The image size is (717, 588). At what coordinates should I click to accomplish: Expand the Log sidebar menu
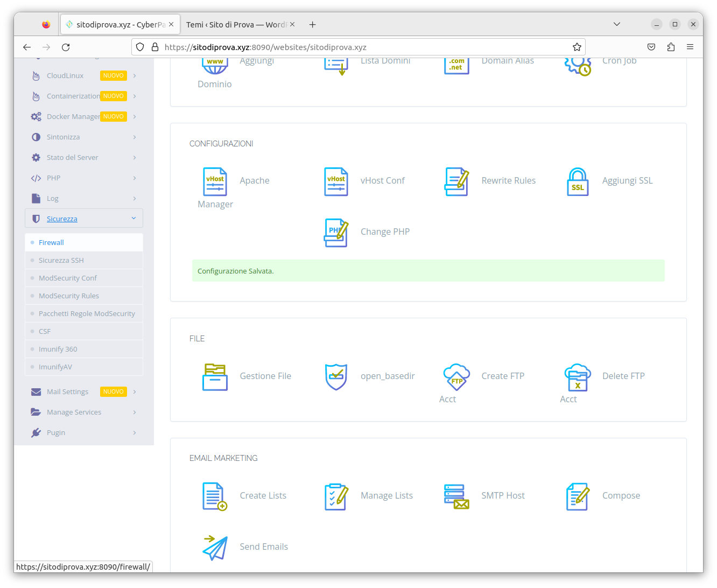coord(84,199)
